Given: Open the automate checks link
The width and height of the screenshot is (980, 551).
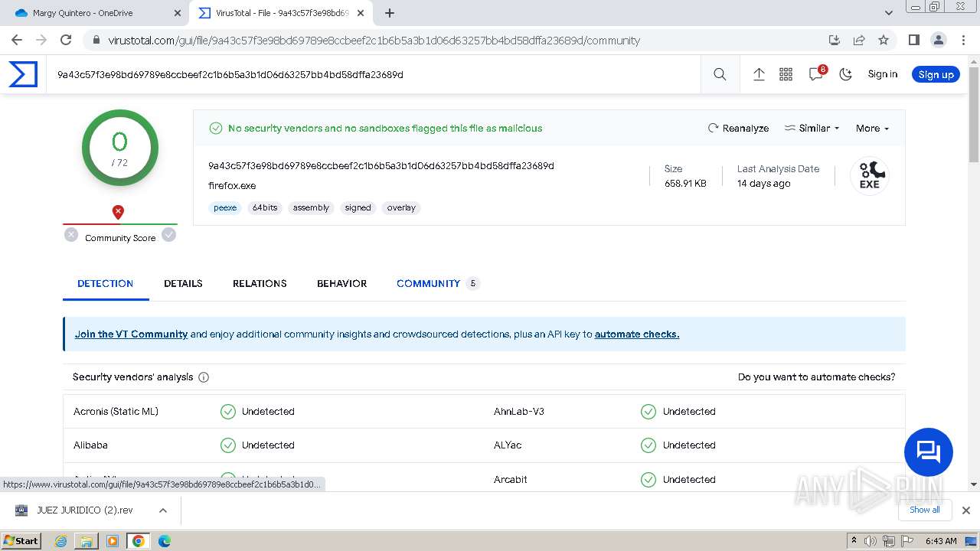Looking at the screenshot, I should coord(637,334).
